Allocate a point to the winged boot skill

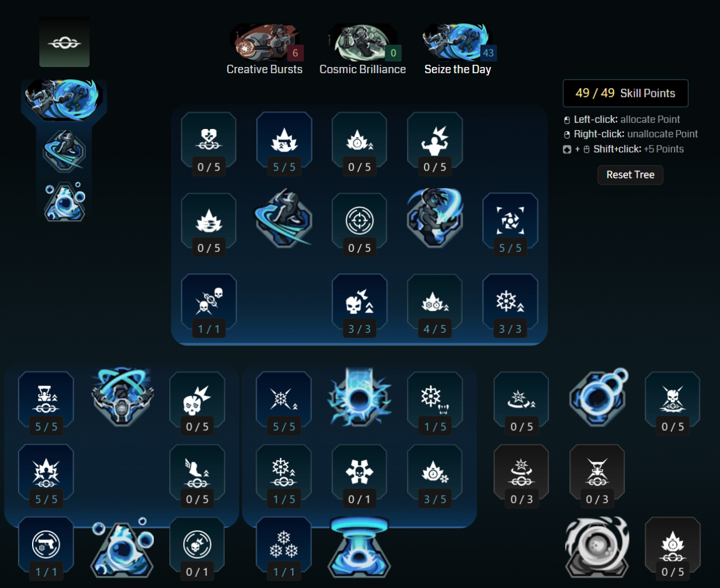[197, 476]
